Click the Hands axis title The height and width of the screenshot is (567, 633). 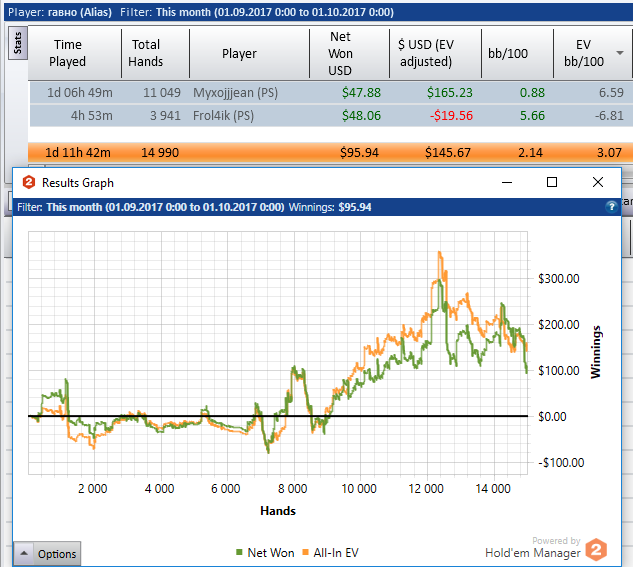[x=278, y=511]
